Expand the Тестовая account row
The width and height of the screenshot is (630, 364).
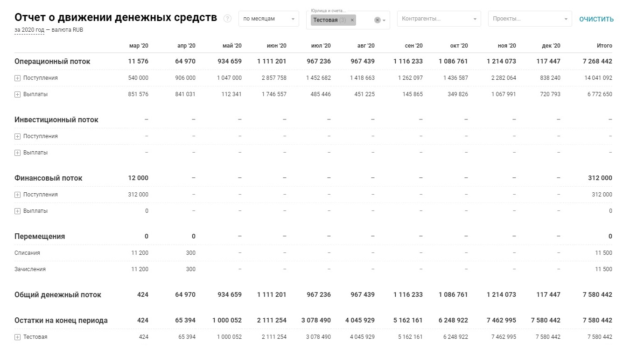pyautogui.click(x=17, y=337)
